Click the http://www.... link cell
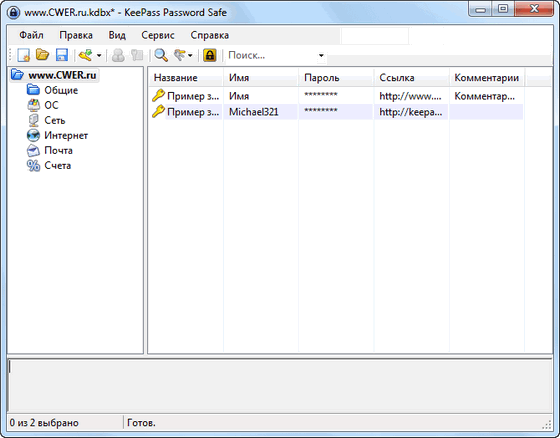Screen dimensions: 560x438 (x=410, y=96)
